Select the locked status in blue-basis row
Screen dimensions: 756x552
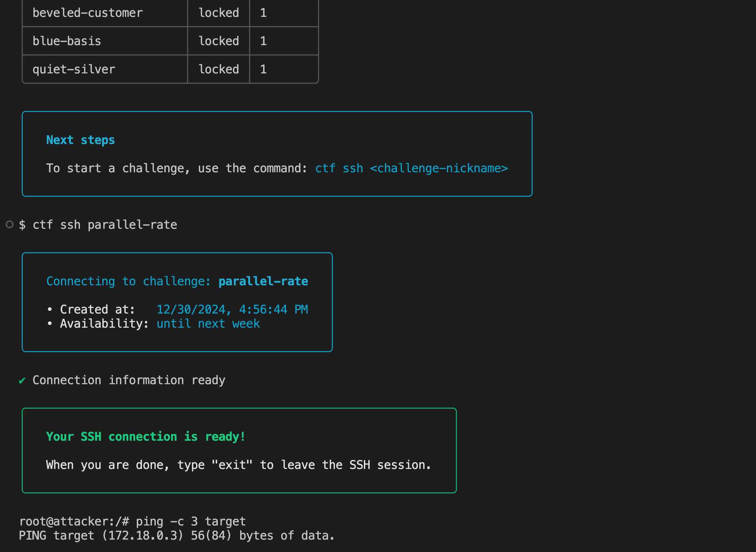(x=219, y=41)
